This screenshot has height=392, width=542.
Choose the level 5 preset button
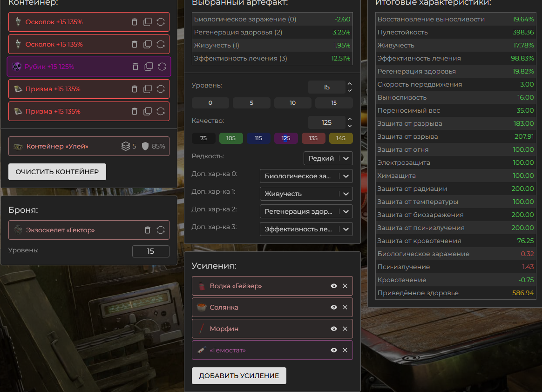251,103
